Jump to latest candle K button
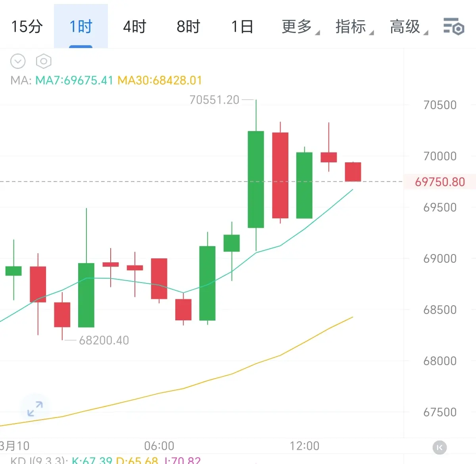 click(440, 447)
